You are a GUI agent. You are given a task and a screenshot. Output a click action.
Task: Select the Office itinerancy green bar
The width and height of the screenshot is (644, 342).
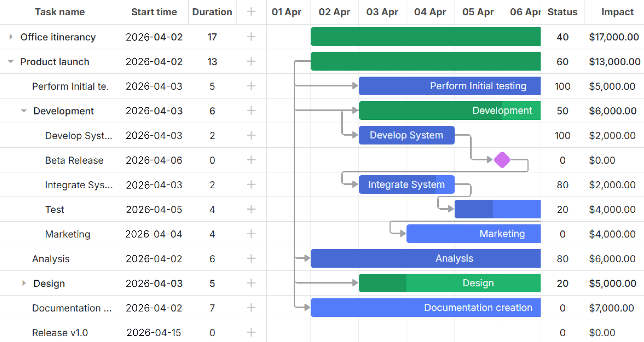click(x=425, y=37)
